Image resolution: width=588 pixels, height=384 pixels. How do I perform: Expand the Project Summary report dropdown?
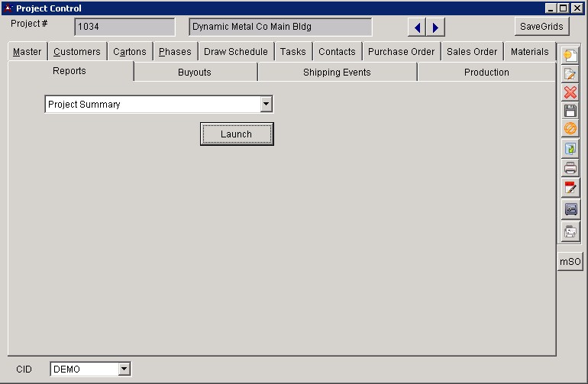click(266, 105)
